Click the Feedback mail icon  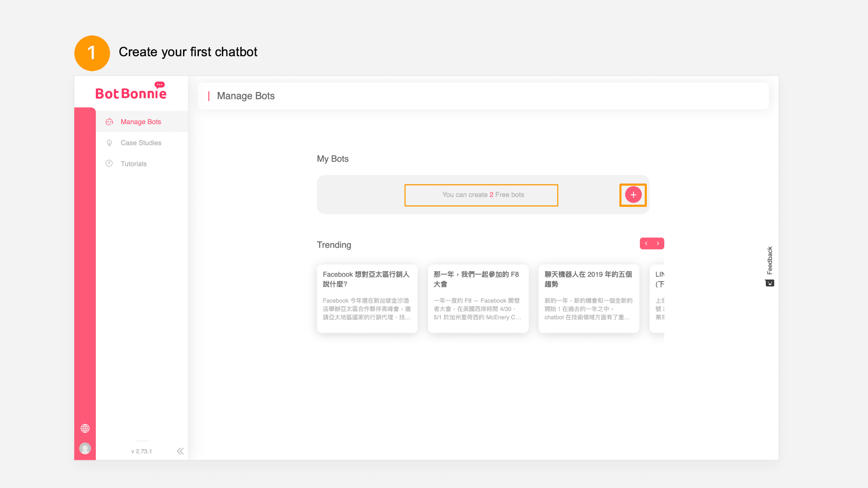click(x=769, y=283)
